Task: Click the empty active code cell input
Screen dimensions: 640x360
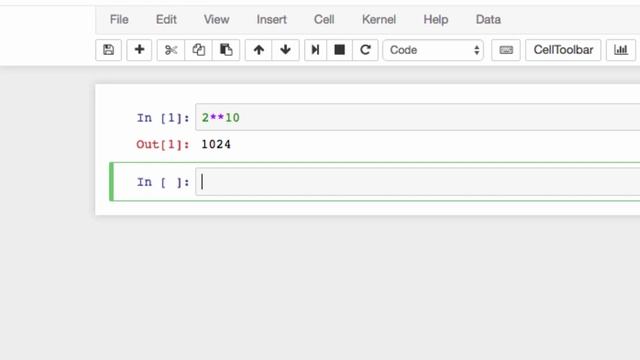Action: click(x=418, y=182)
